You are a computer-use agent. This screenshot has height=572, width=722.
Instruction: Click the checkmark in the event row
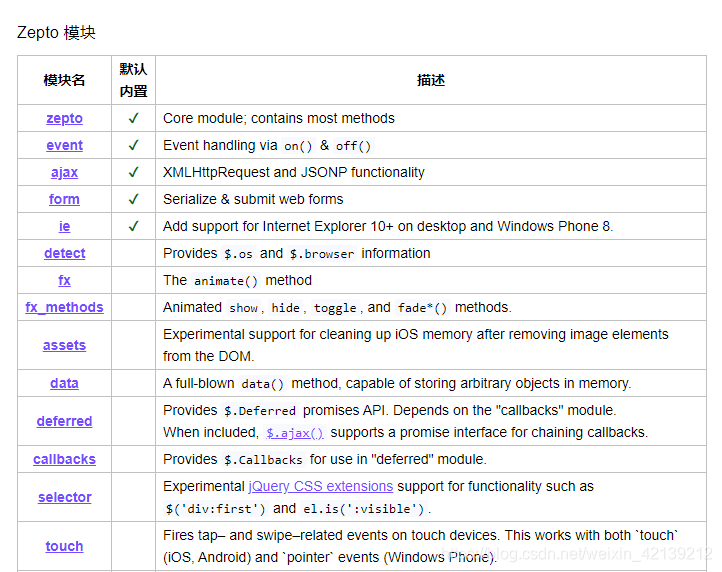point(134,146)
